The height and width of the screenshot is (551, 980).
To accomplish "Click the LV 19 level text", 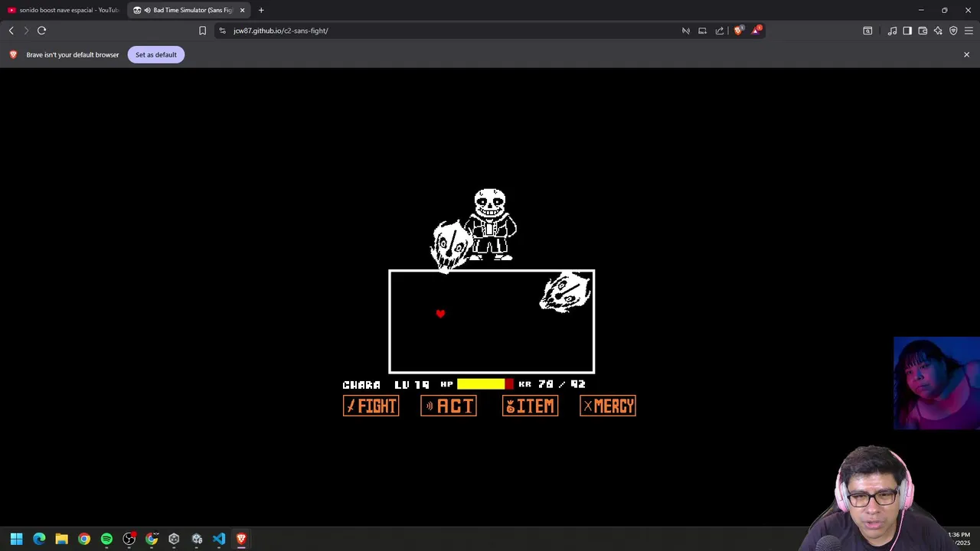I will (x=412, y=385).
